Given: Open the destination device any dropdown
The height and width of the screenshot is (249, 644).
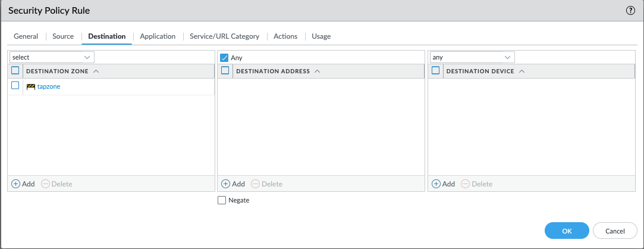Looking at the screenshot, I should (x=472, y=57).
